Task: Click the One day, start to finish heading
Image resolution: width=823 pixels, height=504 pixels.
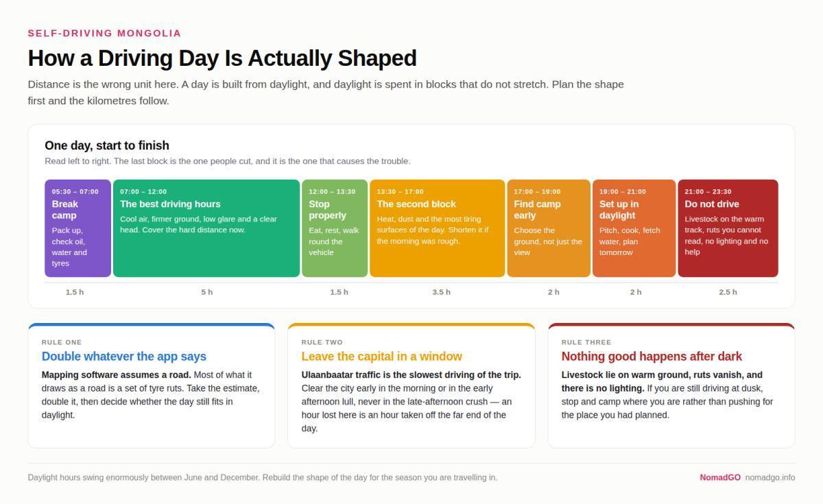Action: coord(107,145)
